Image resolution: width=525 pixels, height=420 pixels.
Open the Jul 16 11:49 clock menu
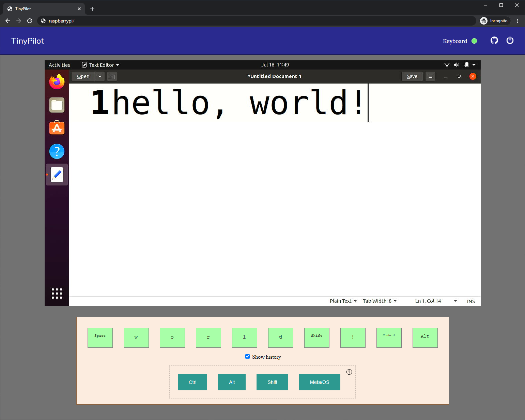[275, 65]
